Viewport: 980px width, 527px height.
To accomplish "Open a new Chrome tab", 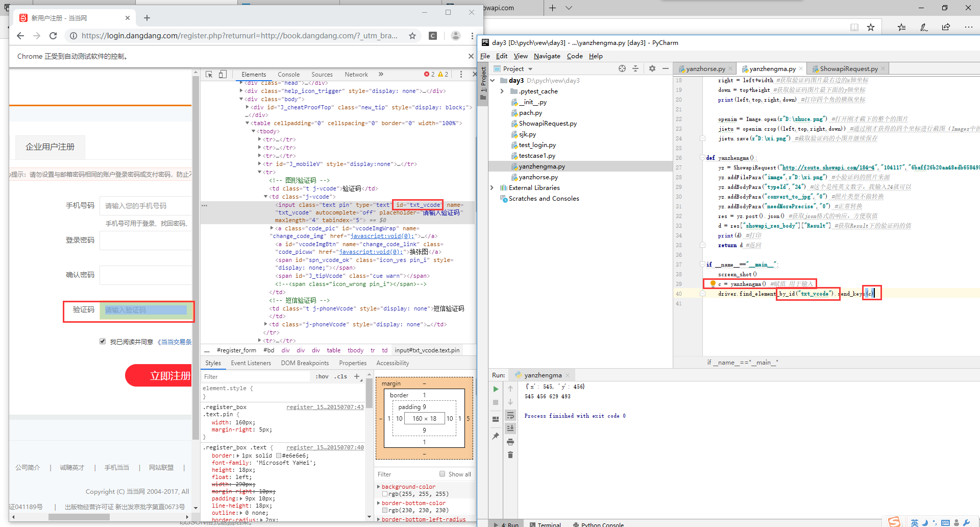I will coord(147,18).
